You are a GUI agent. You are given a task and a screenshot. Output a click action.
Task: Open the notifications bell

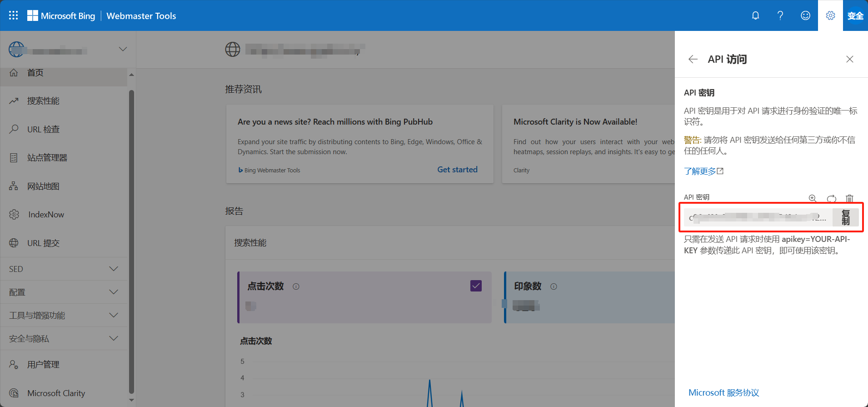(755, 15)
